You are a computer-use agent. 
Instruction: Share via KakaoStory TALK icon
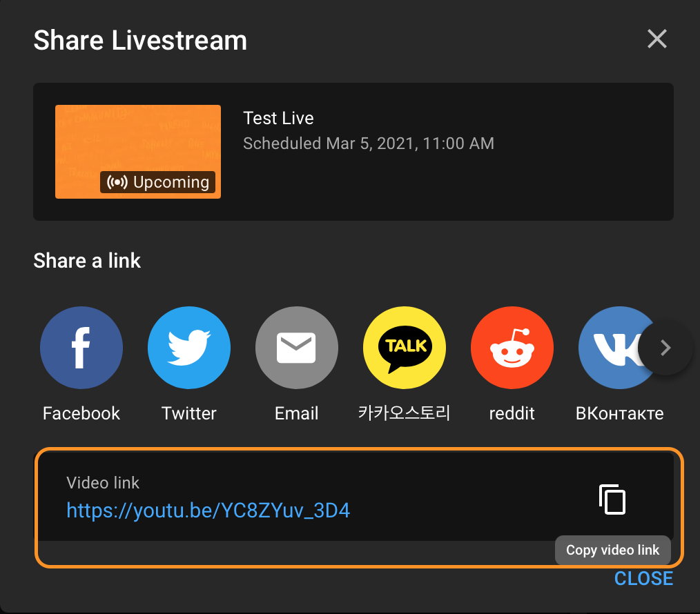405,347
